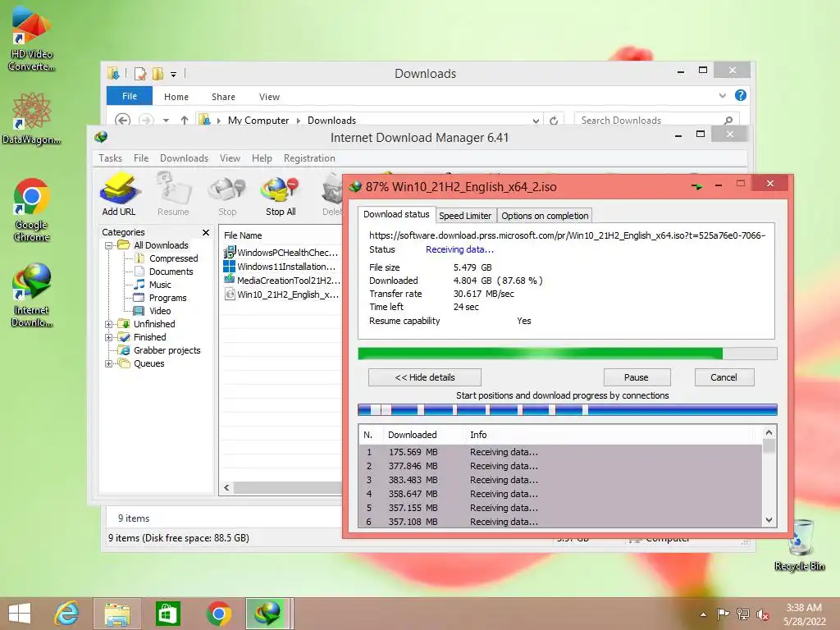Switch to IDM via the taskbar icon
Viewport: 840px width, 630px height.
coord(268,614)
